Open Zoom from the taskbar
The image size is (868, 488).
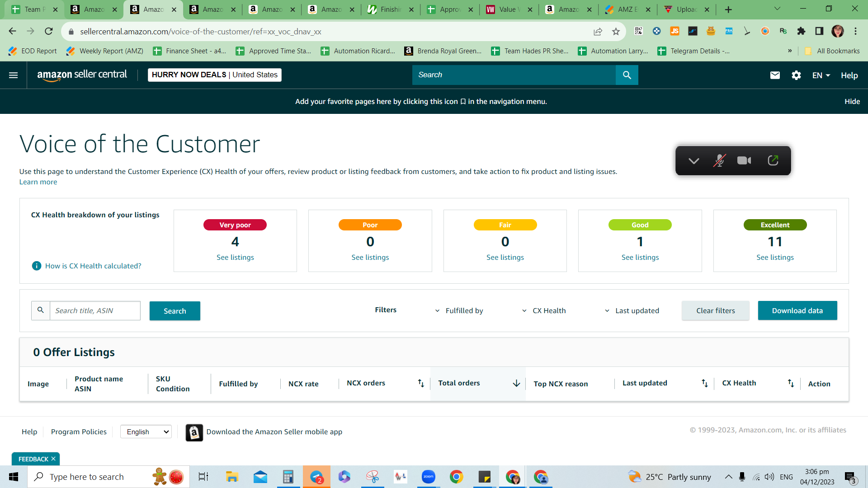[x=428, y=477]
